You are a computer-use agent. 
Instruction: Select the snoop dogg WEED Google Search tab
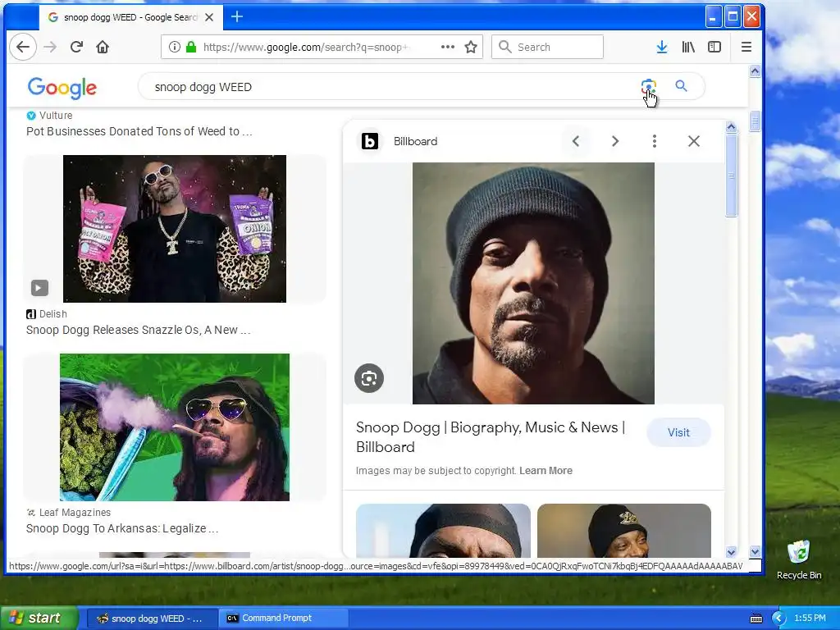tap(130, 17)
